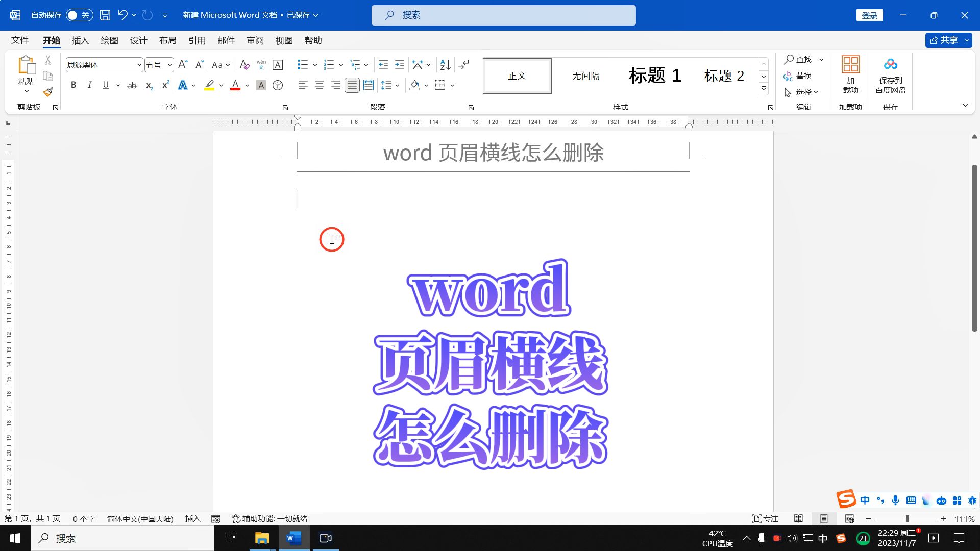Align text right
Image resolution: width=980 pixels, height=551 pixels.
click(x=336, y=85)
